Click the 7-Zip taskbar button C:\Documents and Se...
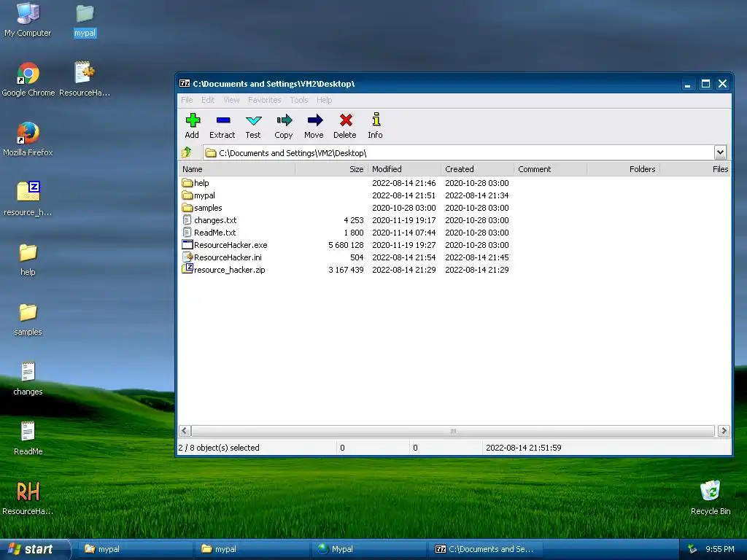This screenshot has height=560, width=747. pos(485,549)
